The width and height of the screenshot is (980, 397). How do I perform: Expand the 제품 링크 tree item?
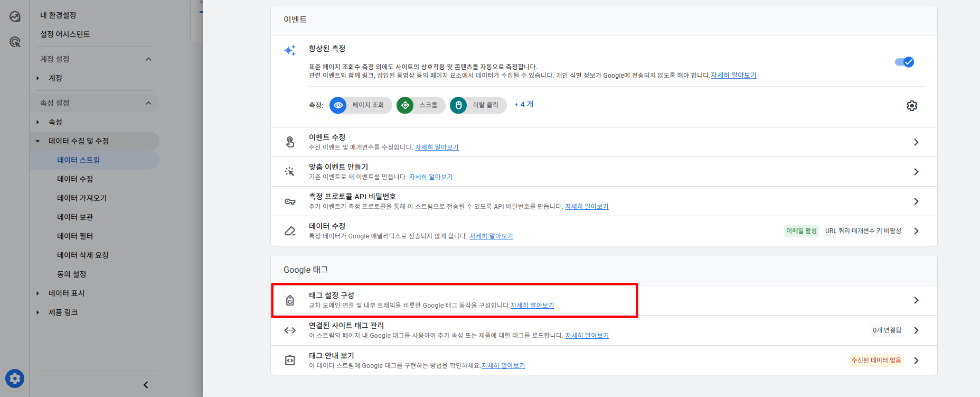click(x=38, y=312)
